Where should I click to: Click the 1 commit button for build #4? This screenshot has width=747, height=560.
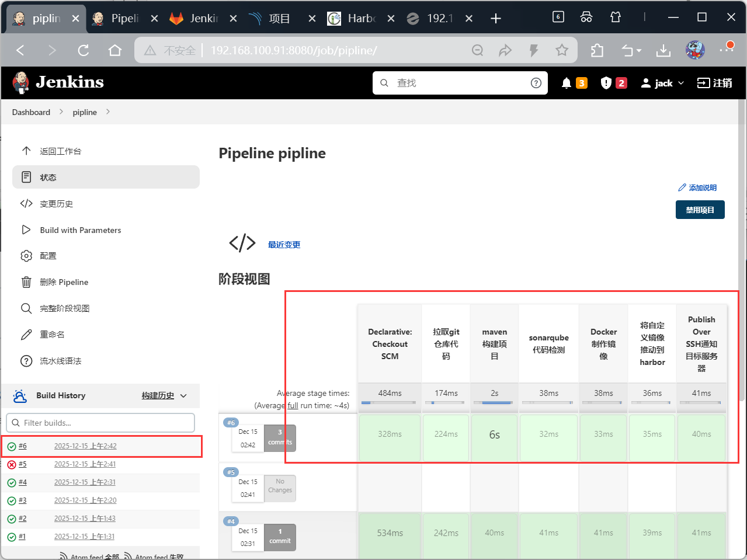[280, 537]
